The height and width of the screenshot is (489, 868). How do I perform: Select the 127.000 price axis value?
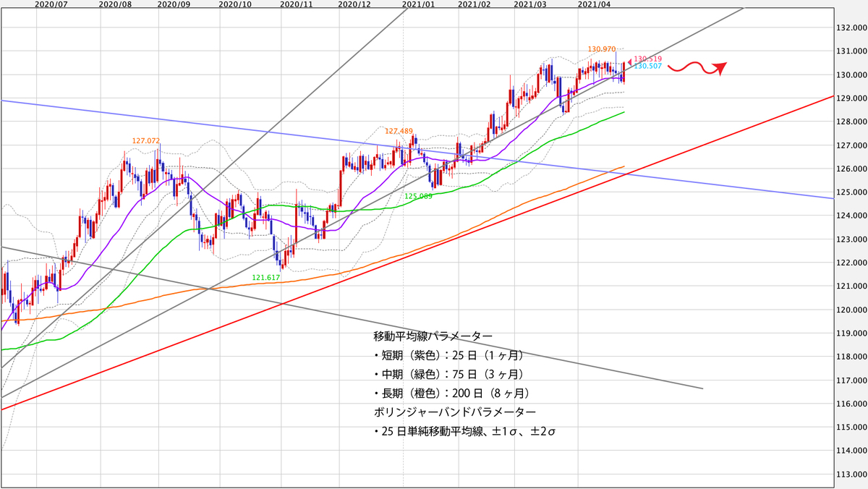tap(851, 145)
